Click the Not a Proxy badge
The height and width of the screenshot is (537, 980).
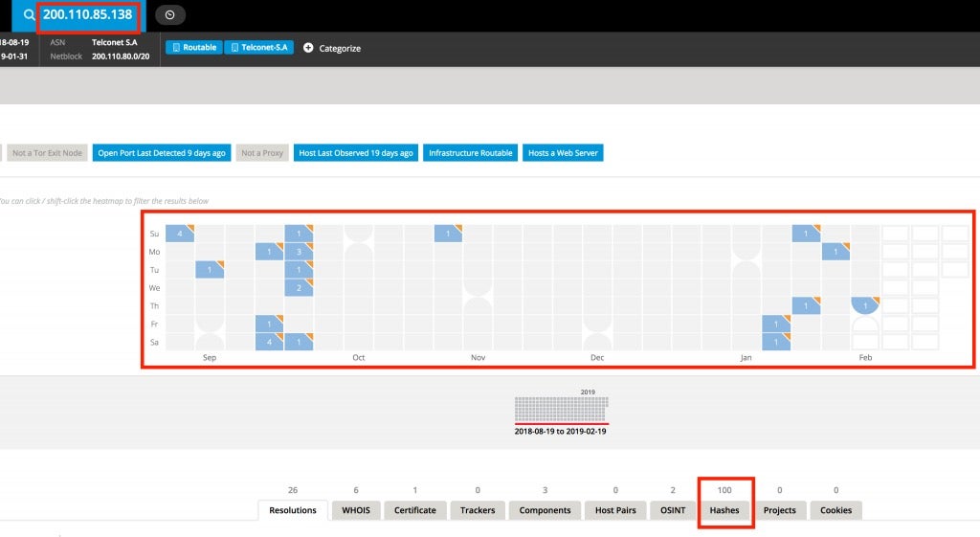click(262, 153)
